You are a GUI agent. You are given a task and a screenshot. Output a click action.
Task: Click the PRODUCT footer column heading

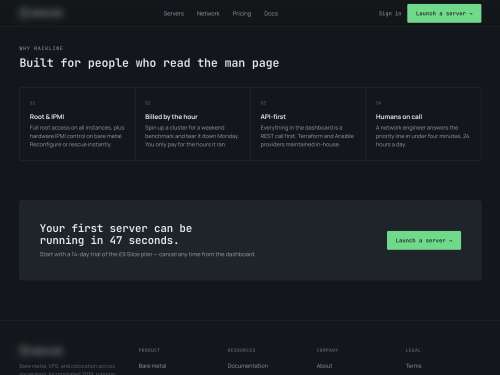coord(149,350)
